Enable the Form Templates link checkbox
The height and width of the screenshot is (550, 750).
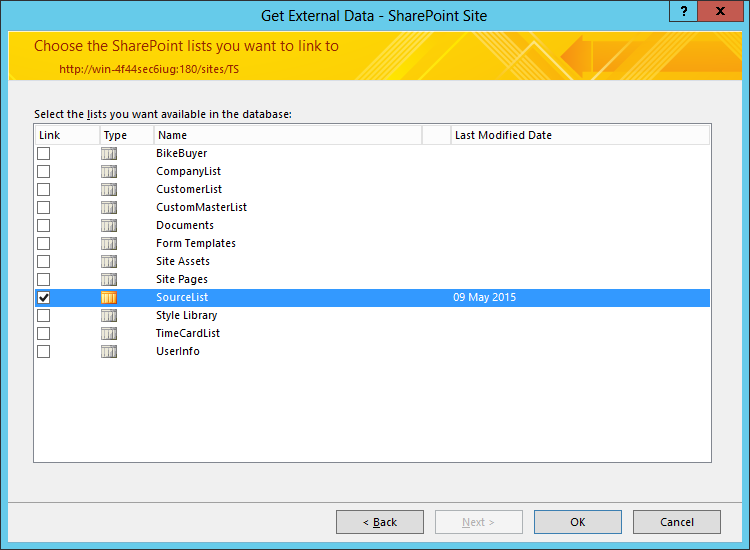pyautogui.click(x=44, y=243)
